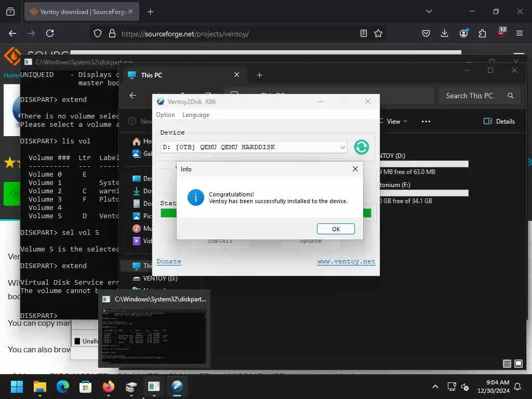Click the site padlock icon
The height and width of the screenshot is (399, 532).
(x=112, y=34)
